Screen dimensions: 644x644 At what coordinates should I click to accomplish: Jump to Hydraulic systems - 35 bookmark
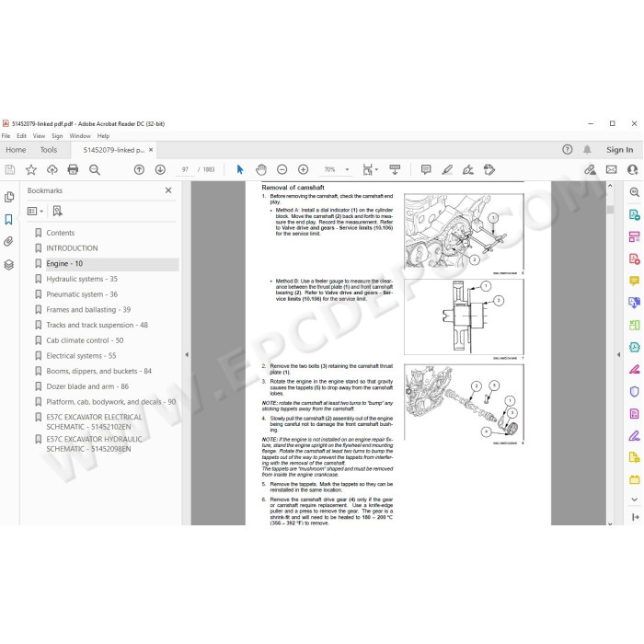(82, 279)
